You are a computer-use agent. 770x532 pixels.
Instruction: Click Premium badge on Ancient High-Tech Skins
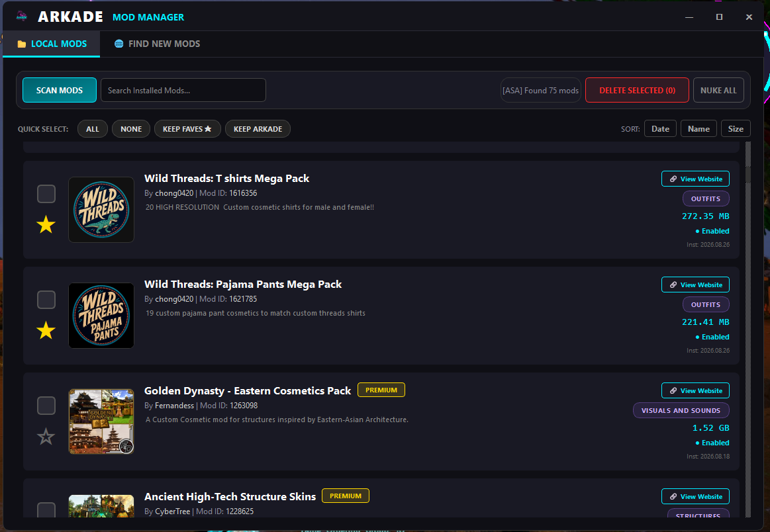(x=345, y=496)
